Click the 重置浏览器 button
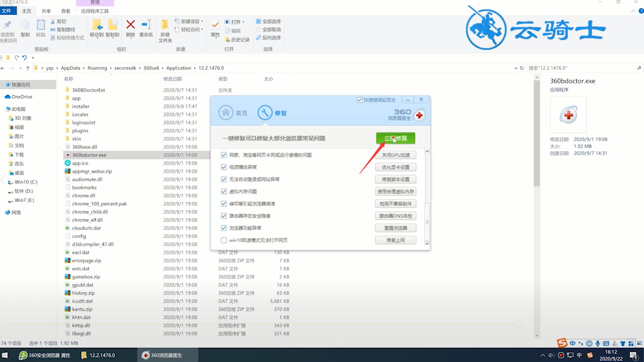This screenshot has height=362, width=644. click(395, 228)
